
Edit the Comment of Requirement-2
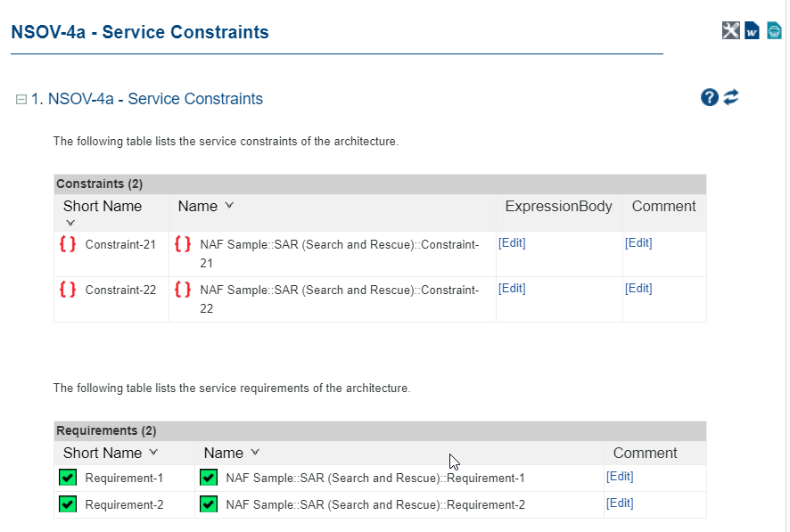point(620,503)
